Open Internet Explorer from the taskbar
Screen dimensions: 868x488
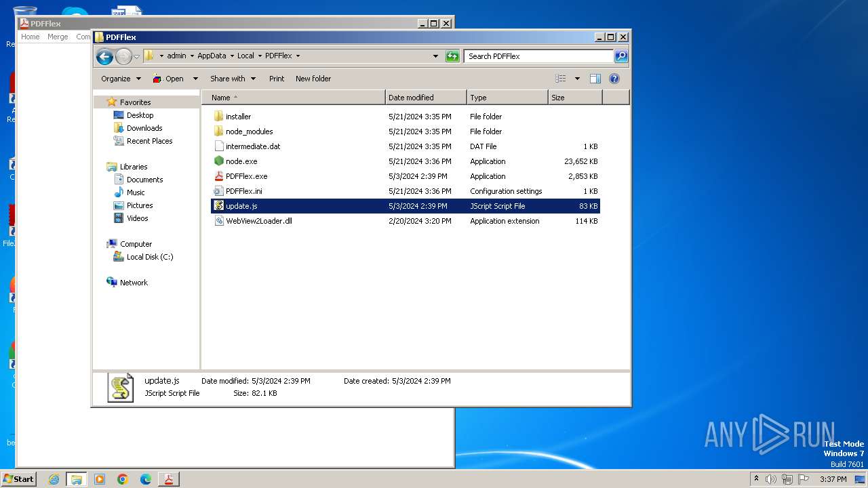click(54, 479)
